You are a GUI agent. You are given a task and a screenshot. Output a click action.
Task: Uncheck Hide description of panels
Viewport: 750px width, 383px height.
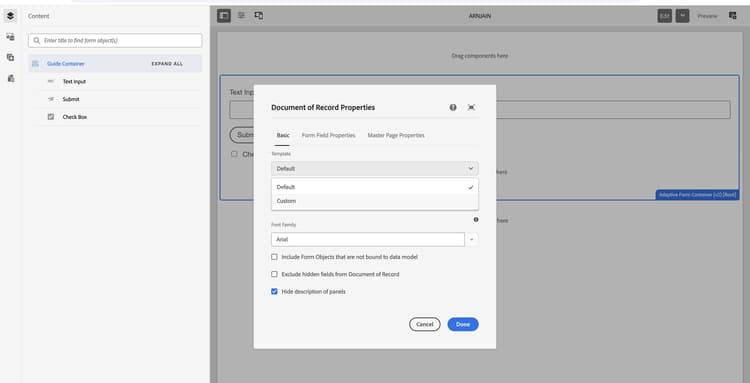tap(275, 292)
